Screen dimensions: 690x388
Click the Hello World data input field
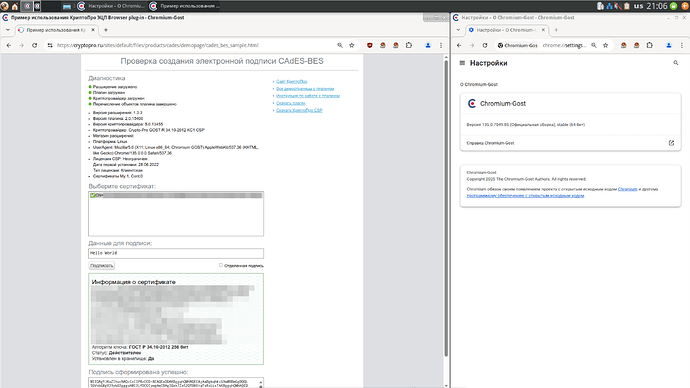point(176,253)
